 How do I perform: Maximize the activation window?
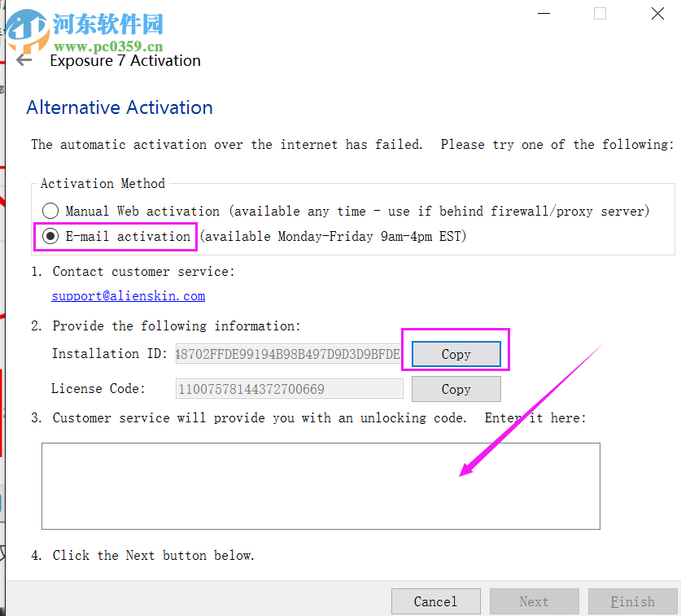(600, 14)
